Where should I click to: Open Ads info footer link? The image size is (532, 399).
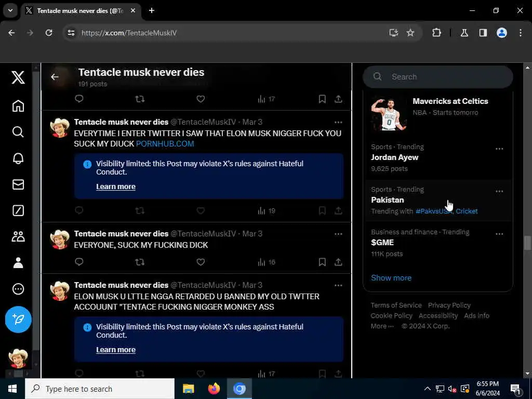pos(477,315)
